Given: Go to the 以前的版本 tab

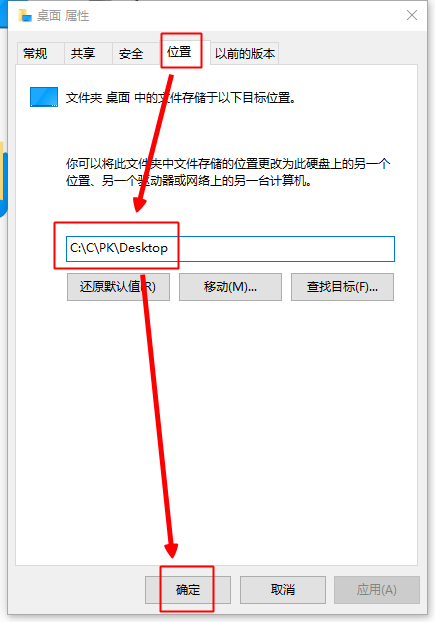Looking at the screenshot, I should (245, 53).
